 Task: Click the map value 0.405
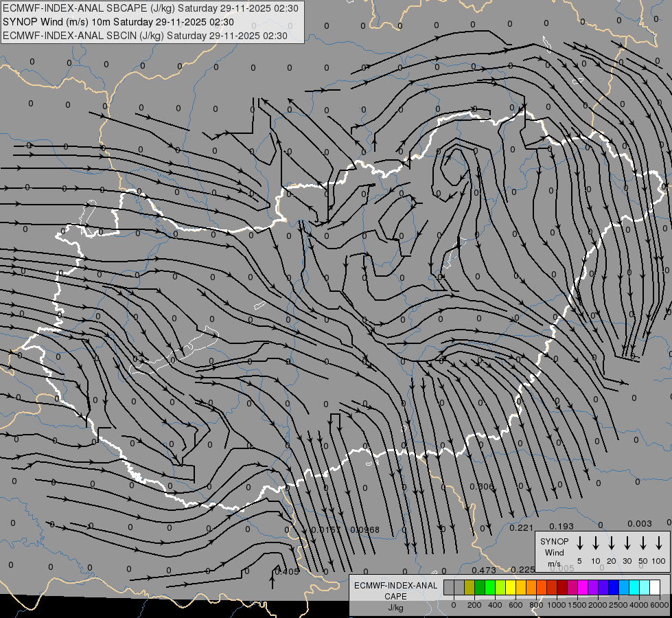[x=287, y=571]
